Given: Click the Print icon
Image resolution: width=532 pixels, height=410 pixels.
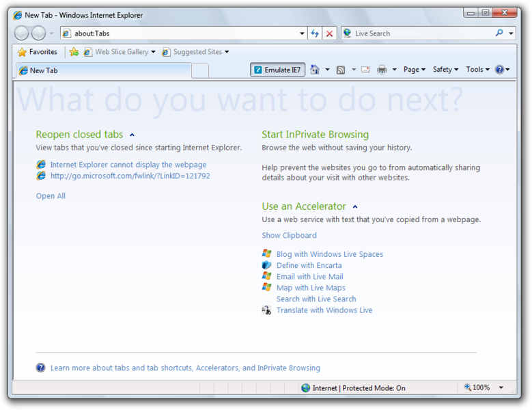Looking at the screenshot, I should 382,70.
